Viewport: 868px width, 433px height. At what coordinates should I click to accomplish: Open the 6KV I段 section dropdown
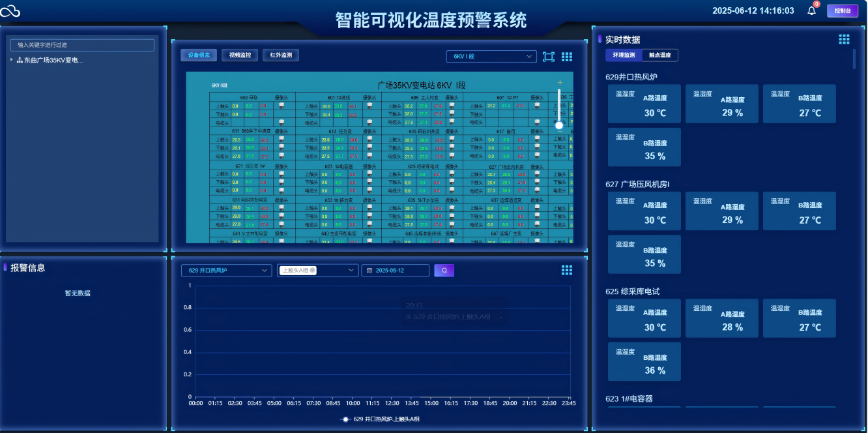491,57
